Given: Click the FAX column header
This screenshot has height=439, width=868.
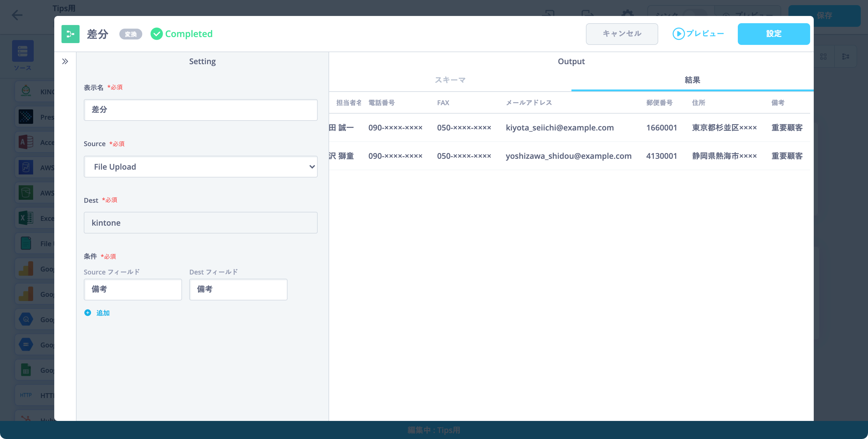Looking at the screenshot, I should point(443,102).
